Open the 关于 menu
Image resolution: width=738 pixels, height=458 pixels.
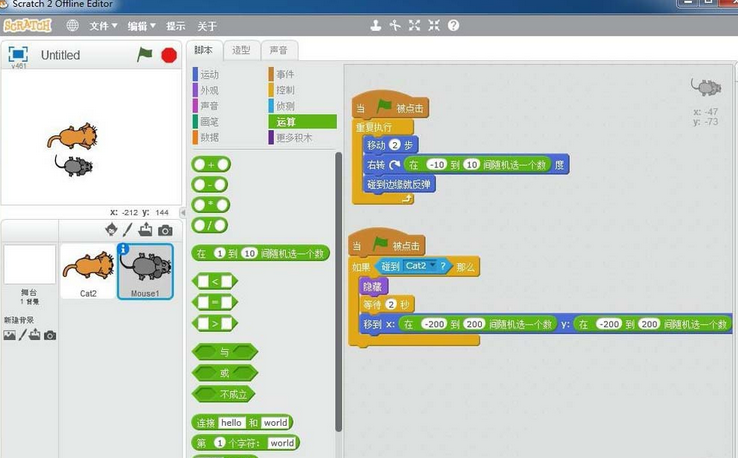[207, 26]
